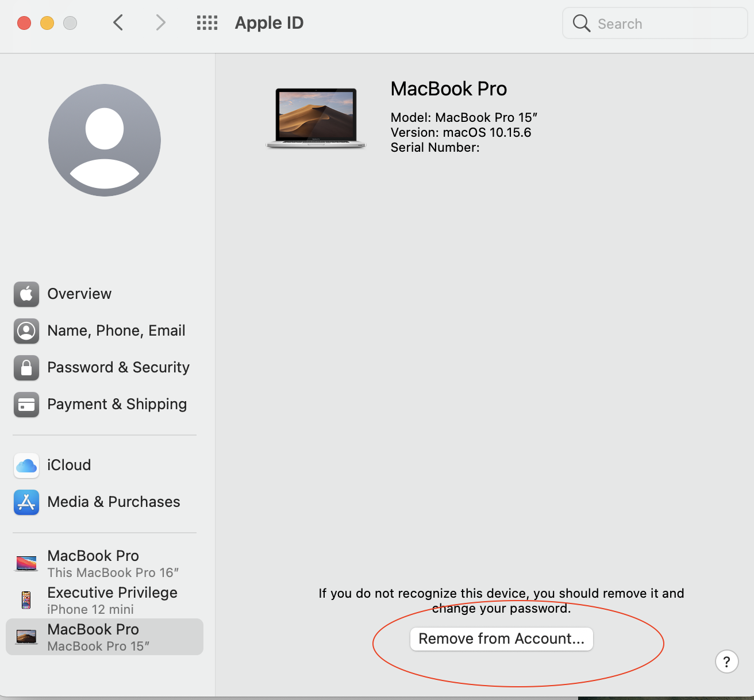
Task: Click the Apple logo Overview icon
Action: click(x=26, y=294)
